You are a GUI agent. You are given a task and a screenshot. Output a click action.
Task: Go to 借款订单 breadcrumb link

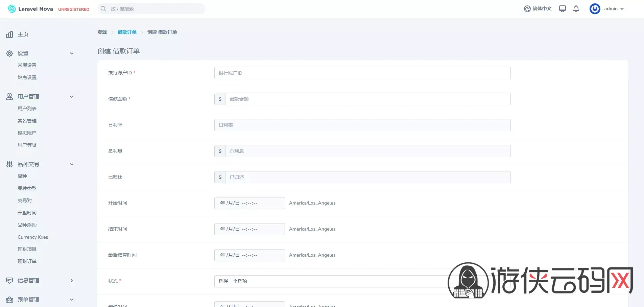coord(127,32)
